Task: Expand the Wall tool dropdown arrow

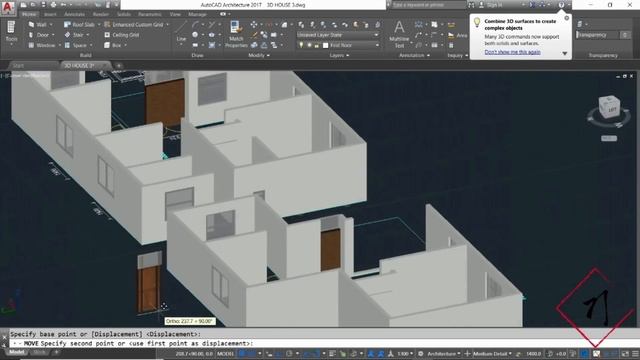Action: point(51,24)
